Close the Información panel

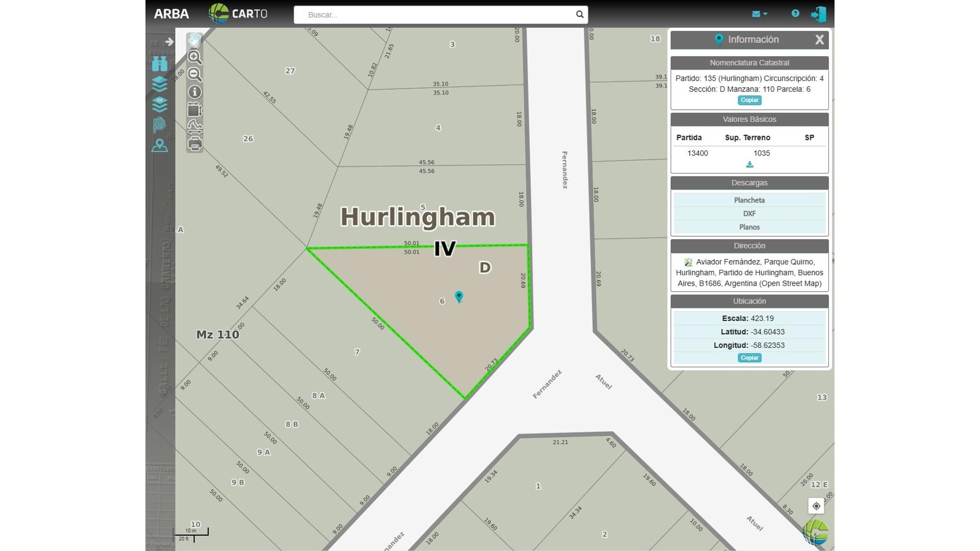click(819, 40)
